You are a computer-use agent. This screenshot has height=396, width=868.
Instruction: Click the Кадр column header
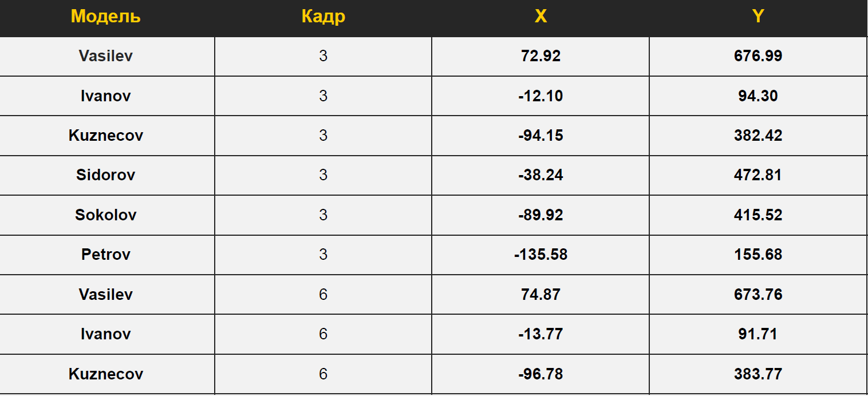tap(323, 17)
